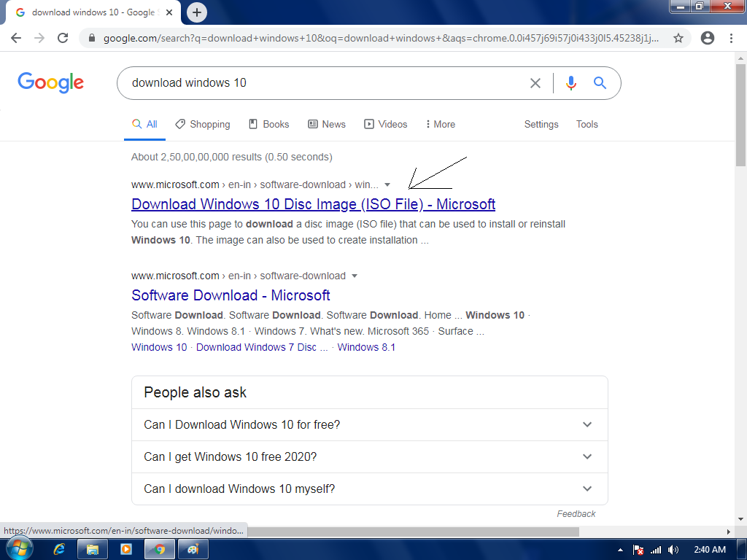The width and height of the screenshot is (747, 560).
Task: Open the breadcrumb dropdown on the first result
Action: coord(387,184)
